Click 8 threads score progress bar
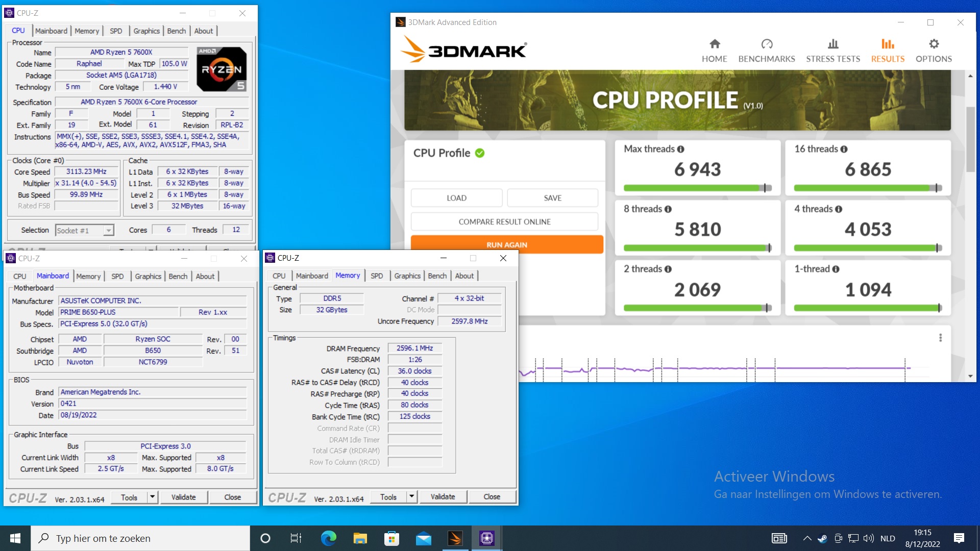The image size is (980, 551). (697, 248)
